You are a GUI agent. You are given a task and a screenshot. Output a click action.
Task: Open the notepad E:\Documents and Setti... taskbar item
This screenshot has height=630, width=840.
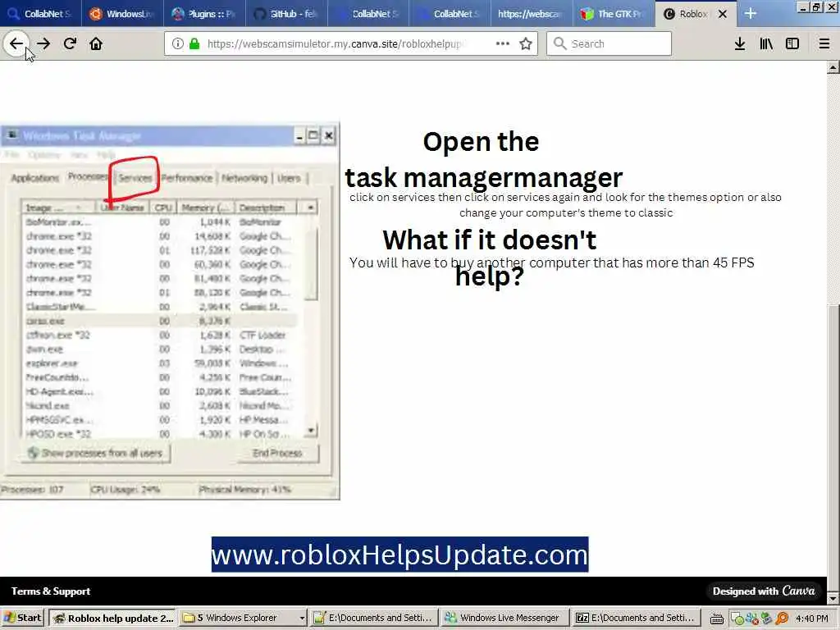click(x=373, y=619)
